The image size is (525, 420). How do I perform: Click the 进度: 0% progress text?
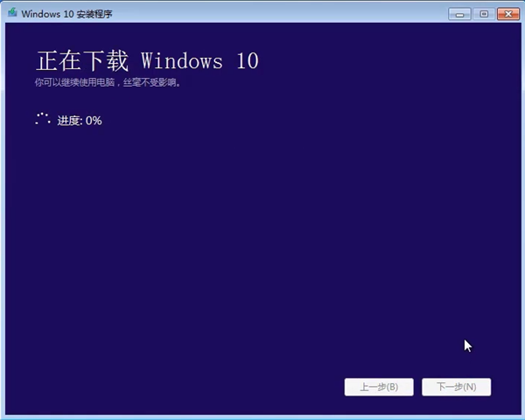(80, 121)
